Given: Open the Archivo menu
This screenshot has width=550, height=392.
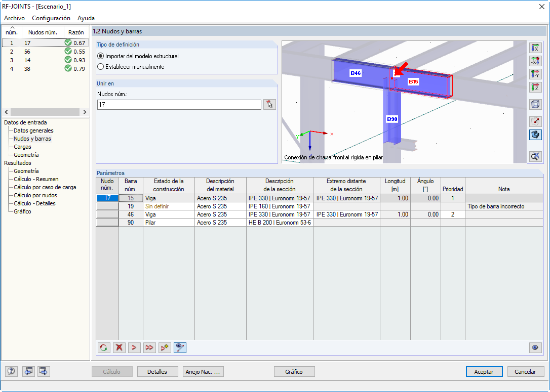Looking at the screenshot, I should click(x=14, y=18).
